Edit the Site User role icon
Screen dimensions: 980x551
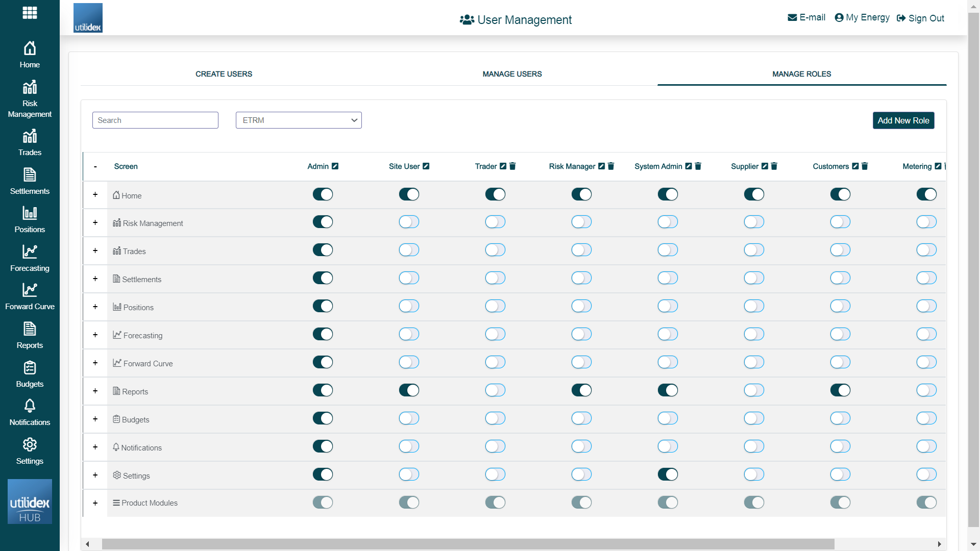pos(426,166)
